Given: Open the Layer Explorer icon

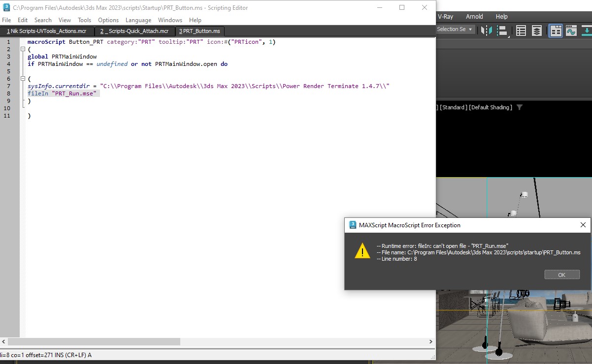Looking at the screenshot, I should (x=537, y=30).
